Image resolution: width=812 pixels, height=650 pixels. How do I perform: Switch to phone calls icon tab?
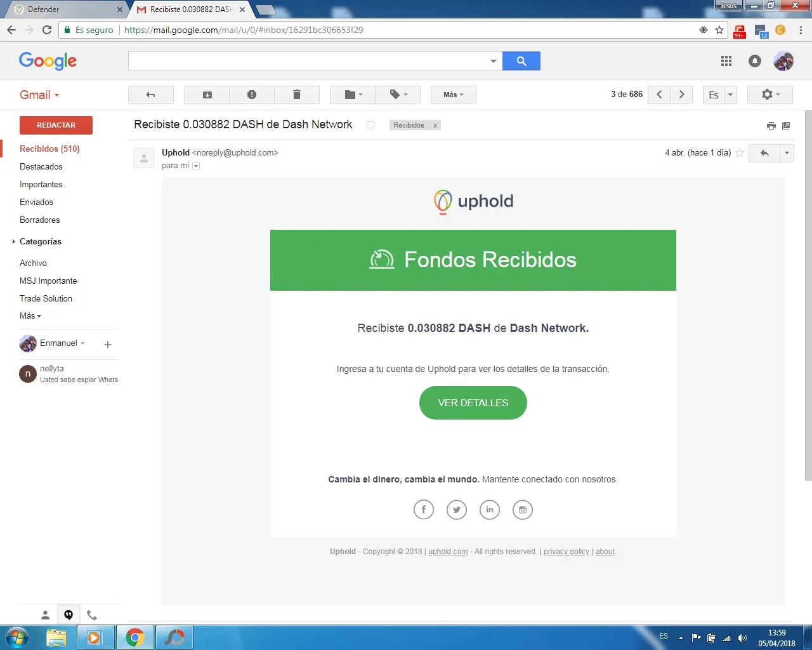[92, 615]
